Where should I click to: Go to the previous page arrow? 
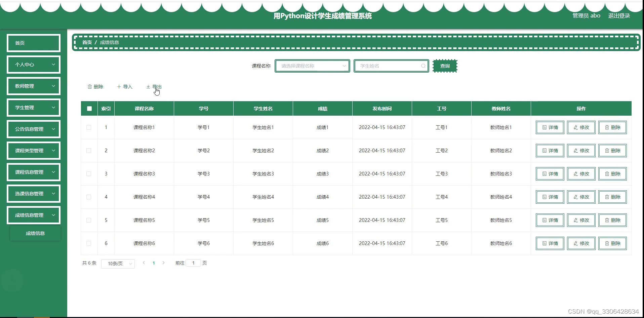point(144,263)
